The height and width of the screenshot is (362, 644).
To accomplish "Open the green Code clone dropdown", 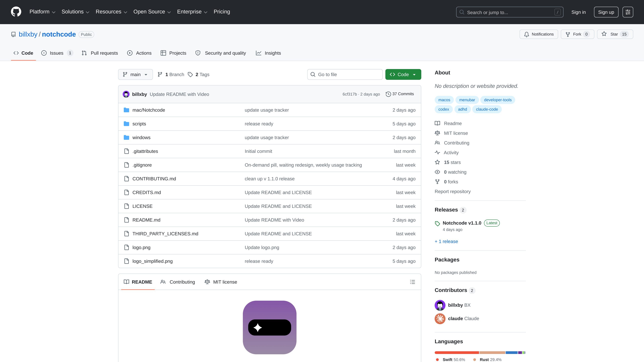I will [x=403, y=74].
